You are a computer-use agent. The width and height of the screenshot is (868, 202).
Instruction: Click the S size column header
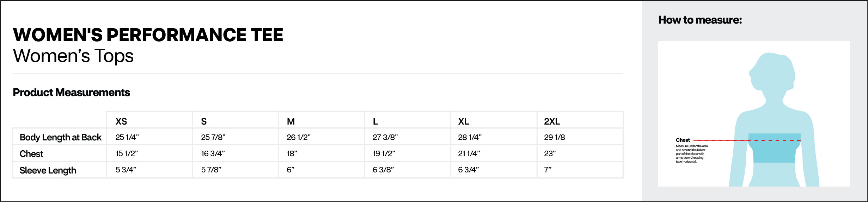pos(204,121)
